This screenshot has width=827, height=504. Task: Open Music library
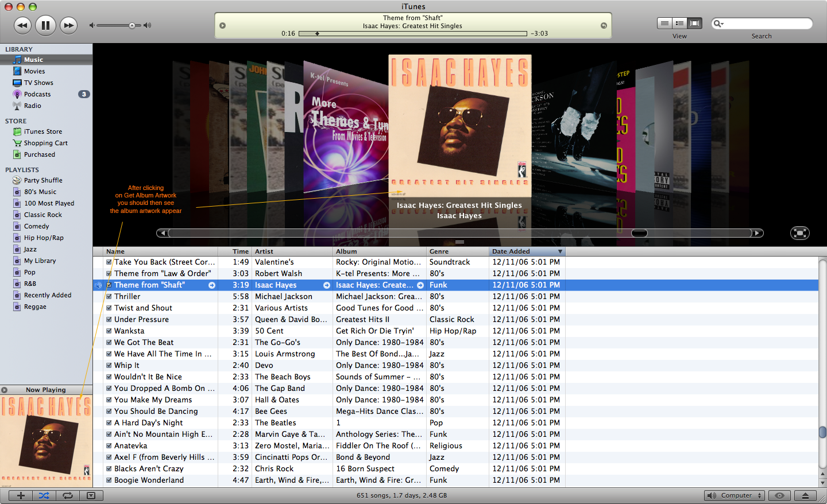click(46, 60)
